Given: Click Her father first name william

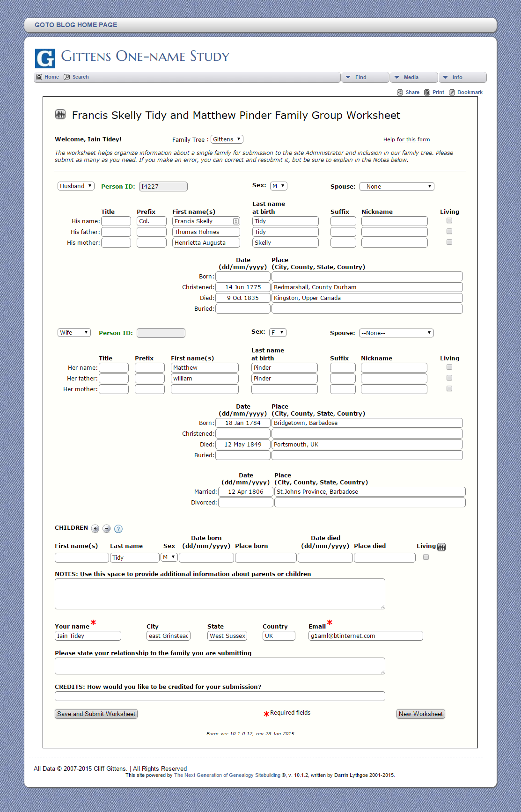Looking at the screenshot, I should [x=205, y=379].
